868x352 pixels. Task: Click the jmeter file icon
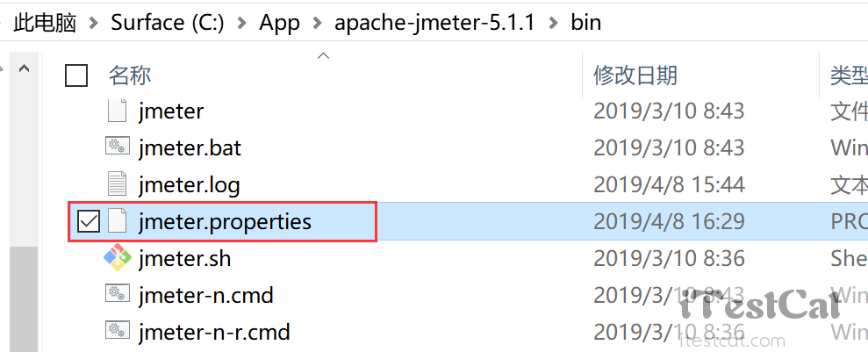[x=117, y=111]
